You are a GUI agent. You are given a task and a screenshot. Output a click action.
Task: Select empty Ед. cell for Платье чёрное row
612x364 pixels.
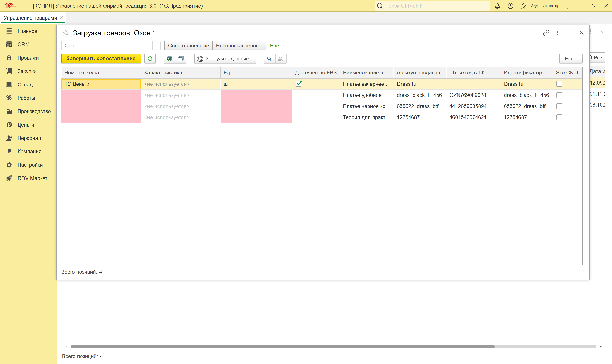[256, 106]
